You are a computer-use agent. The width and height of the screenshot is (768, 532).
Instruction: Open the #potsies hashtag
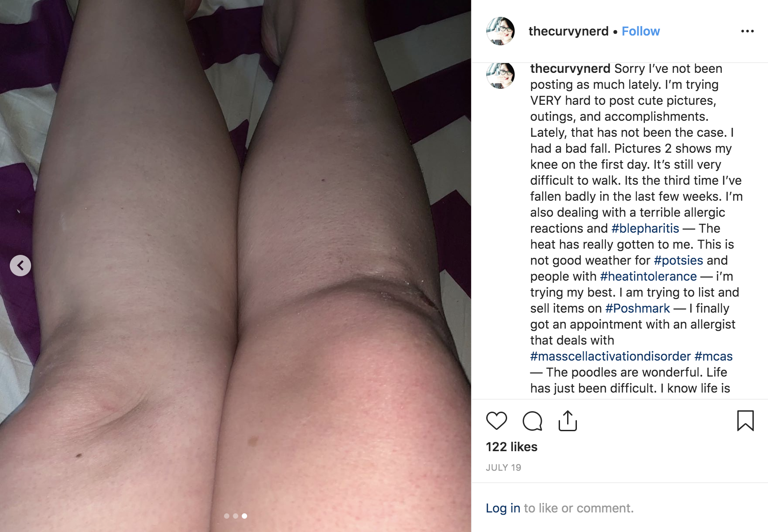click(x=678, y=260)
